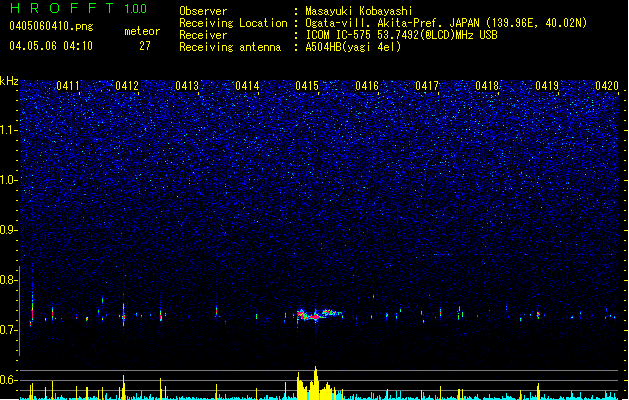The height and width of the screenshot is (400, 629).
Task: Click receiver value ICOM IC-575 53.7492 MHz USB
Action: 401,35
